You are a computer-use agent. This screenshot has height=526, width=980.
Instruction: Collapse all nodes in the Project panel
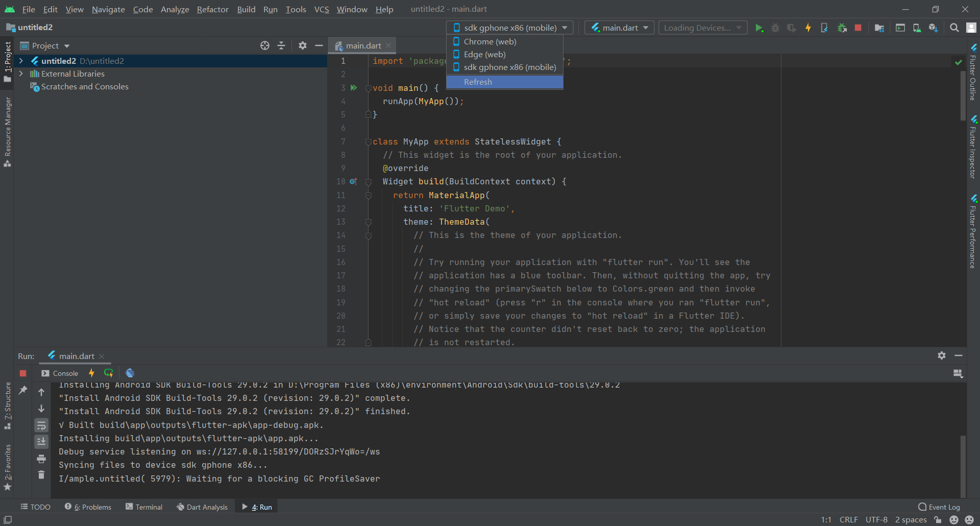(281, 45)
